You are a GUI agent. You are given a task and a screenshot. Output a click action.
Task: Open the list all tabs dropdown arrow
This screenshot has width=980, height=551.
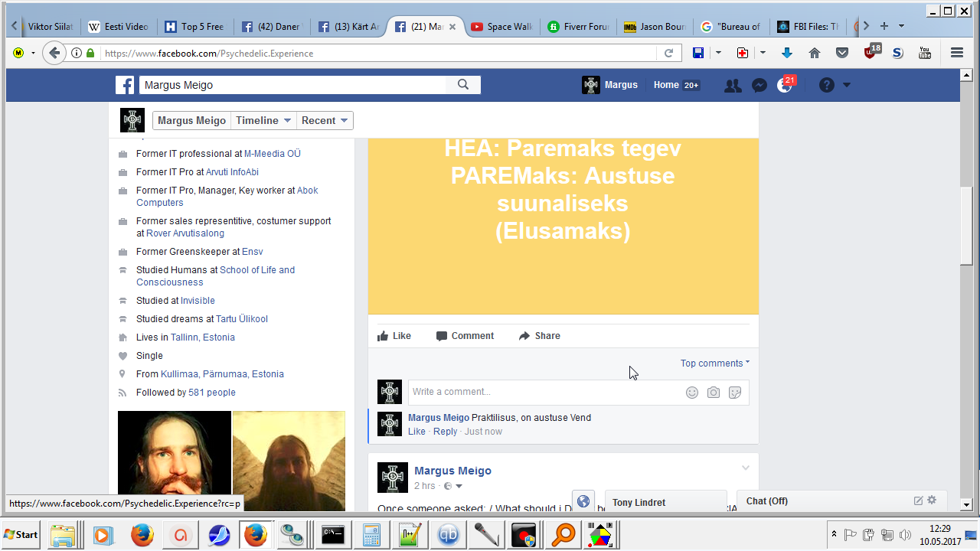(x=901, y=26)
